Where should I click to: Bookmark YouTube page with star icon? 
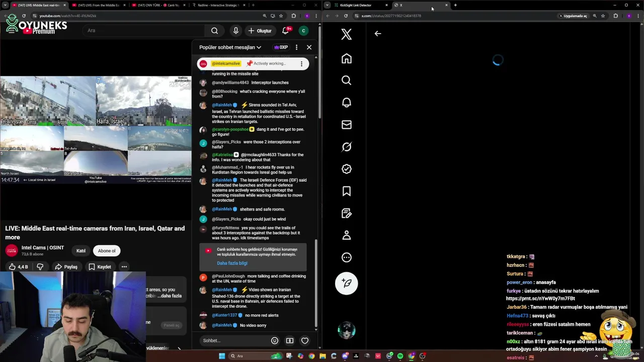coord(281,16)
